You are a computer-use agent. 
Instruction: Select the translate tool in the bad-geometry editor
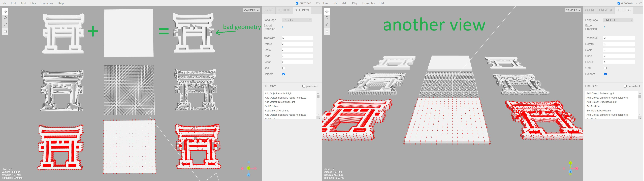click(x=5, y=11)
